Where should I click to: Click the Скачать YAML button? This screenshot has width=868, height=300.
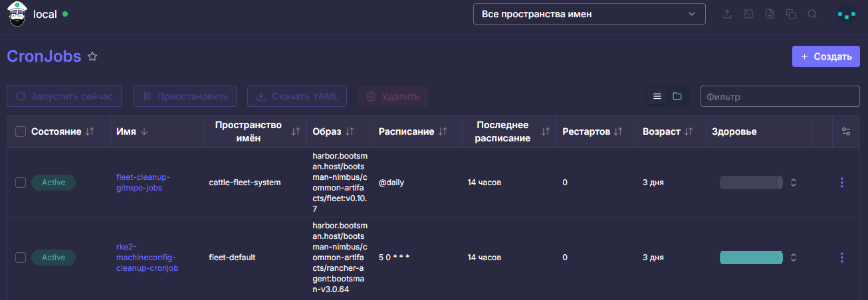[x=297, y=96]
